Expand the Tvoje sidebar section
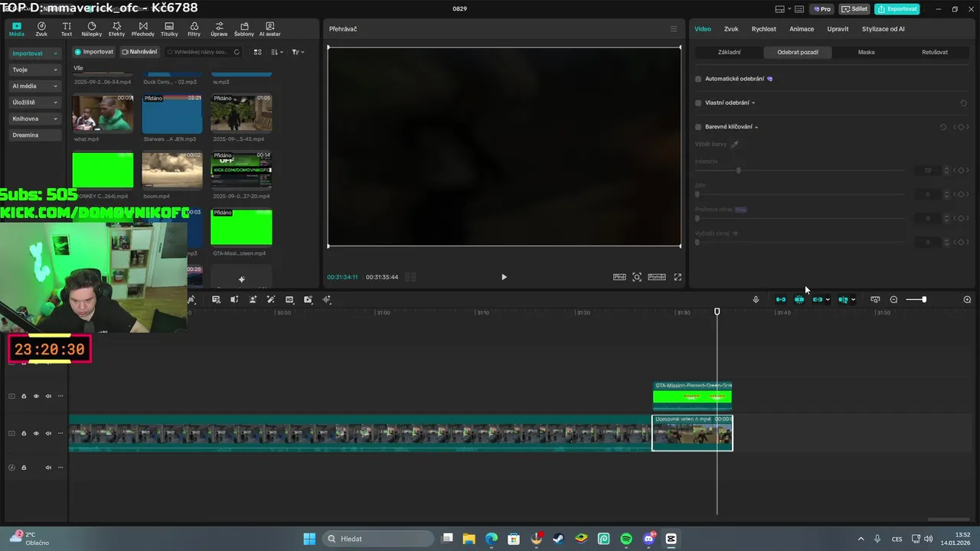 pyautogui.click(x=35, y=70)
